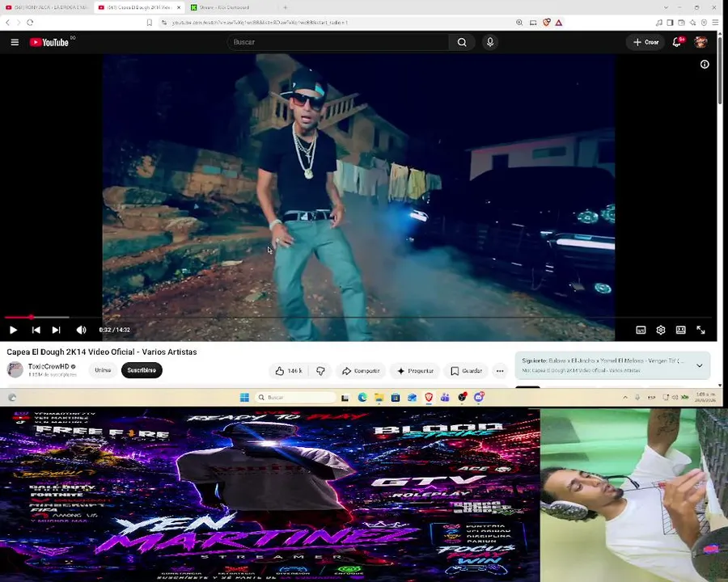728x582 pixels.
Task: Click the zoom magnifier icon in address bar
Action: pyautogui.click(x=519, y=23)
